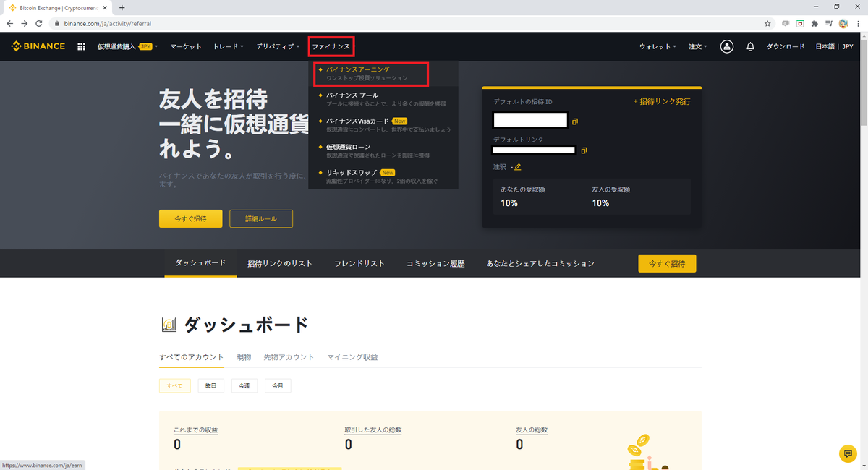Edit the 注釈 note with pencil icon
868x470 pixels.
pos(517,167)
